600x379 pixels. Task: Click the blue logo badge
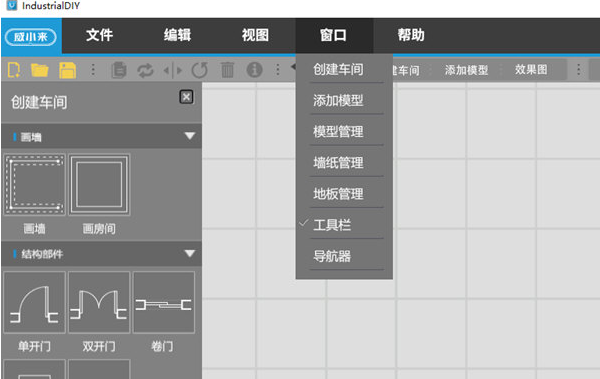pyautogui.click(x=31, y=37)
